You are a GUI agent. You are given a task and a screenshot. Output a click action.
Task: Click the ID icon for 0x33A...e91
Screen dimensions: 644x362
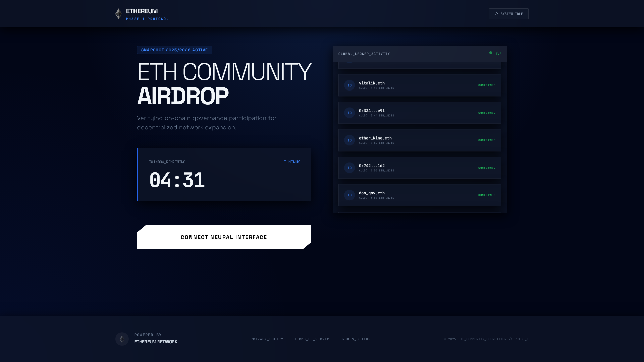click(350, 113)
